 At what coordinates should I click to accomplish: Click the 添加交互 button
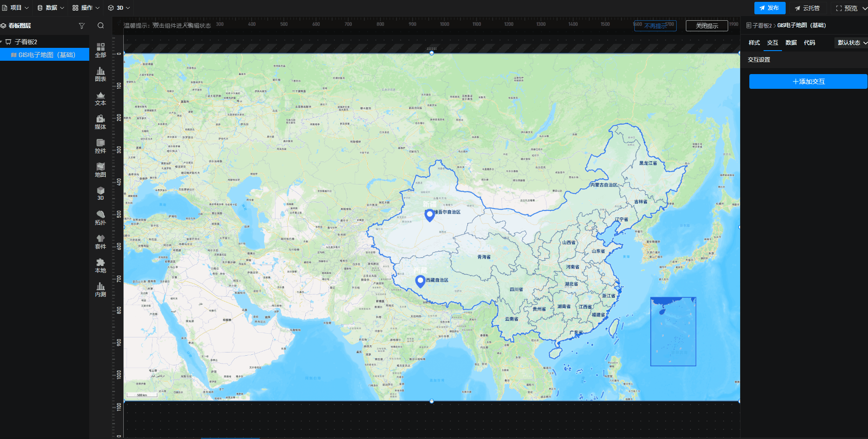point(808,81)
